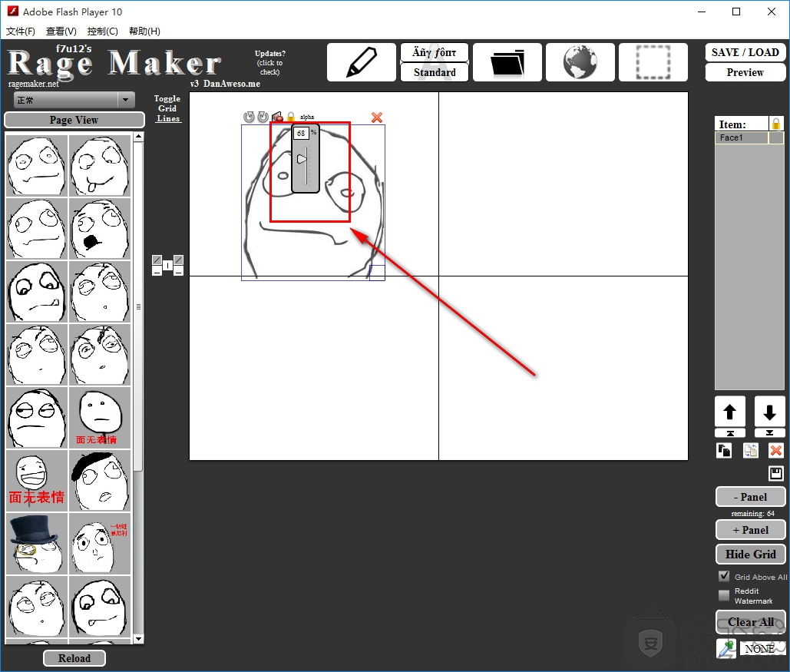
Task: Click the Preview button
Action: 745,72
